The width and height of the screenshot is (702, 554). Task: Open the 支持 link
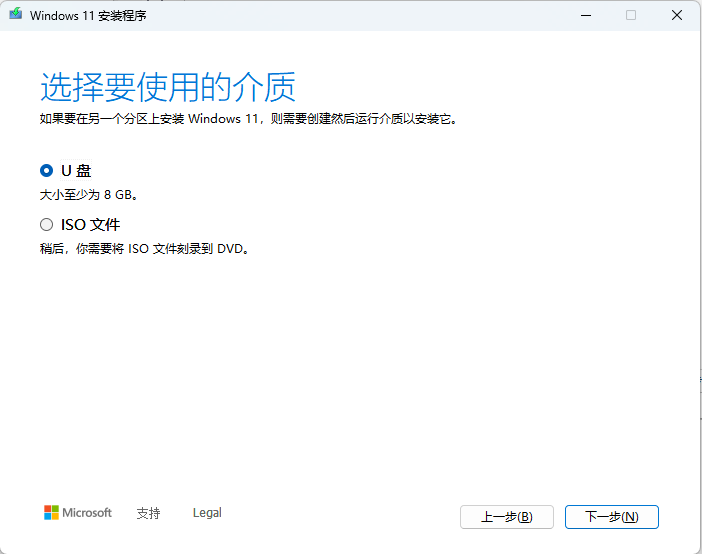coord(148,513)
